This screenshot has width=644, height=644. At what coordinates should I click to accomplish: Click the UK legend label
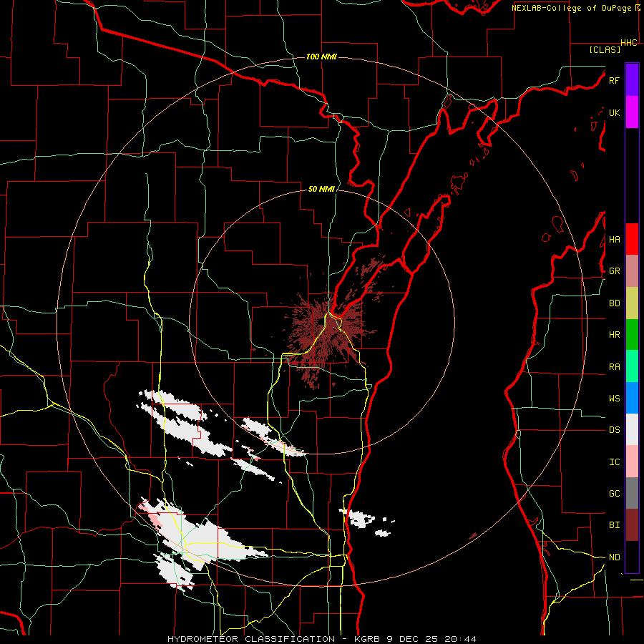(x=614, y=112)
